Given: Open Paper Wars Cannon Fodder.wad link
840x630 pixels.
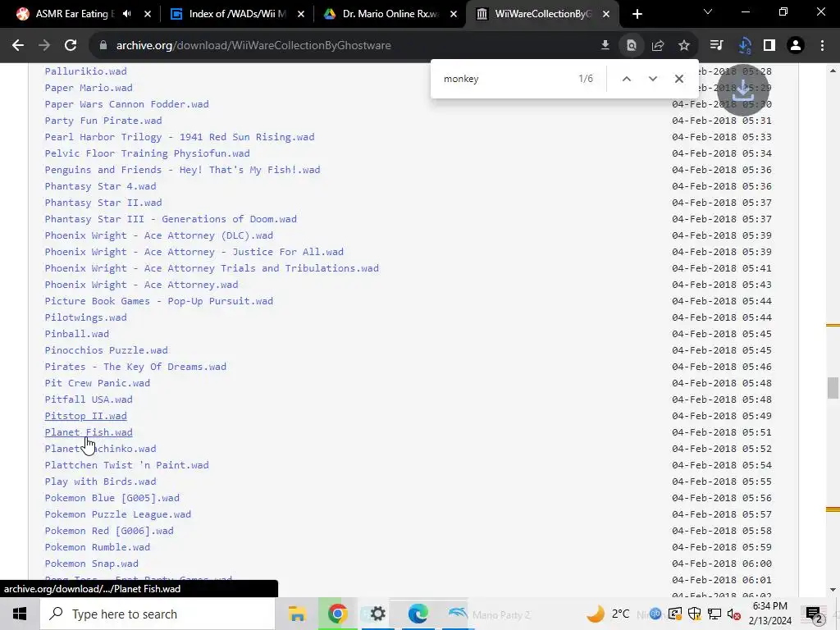Looking at the screenshot, I should 127,104.
